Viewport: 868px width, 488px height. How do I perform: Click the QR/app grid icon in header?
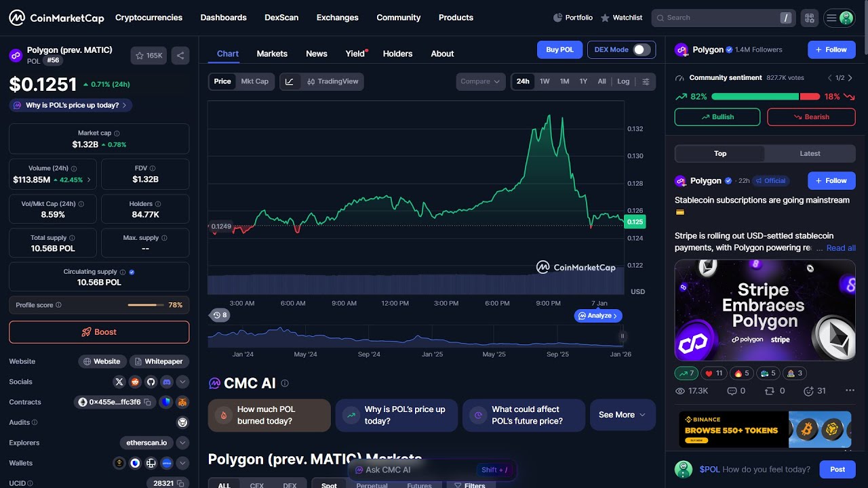coord(809,18)
